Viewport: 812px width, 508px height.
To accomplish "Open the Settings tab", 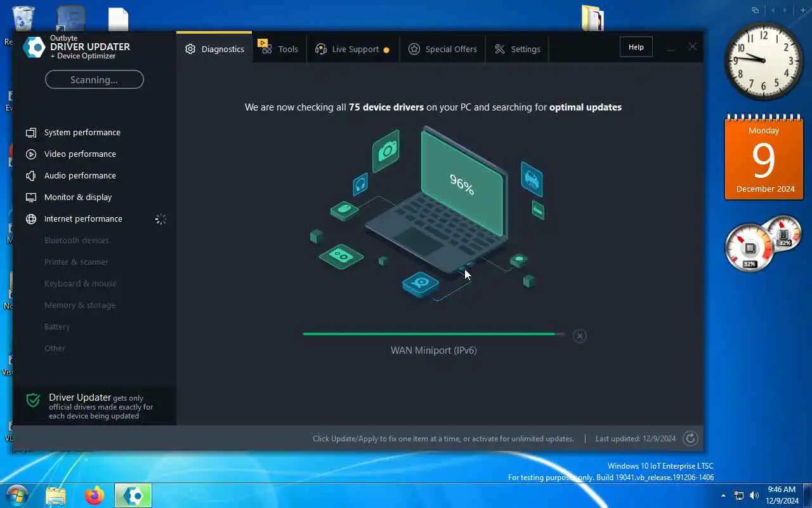I will [517, 49].
